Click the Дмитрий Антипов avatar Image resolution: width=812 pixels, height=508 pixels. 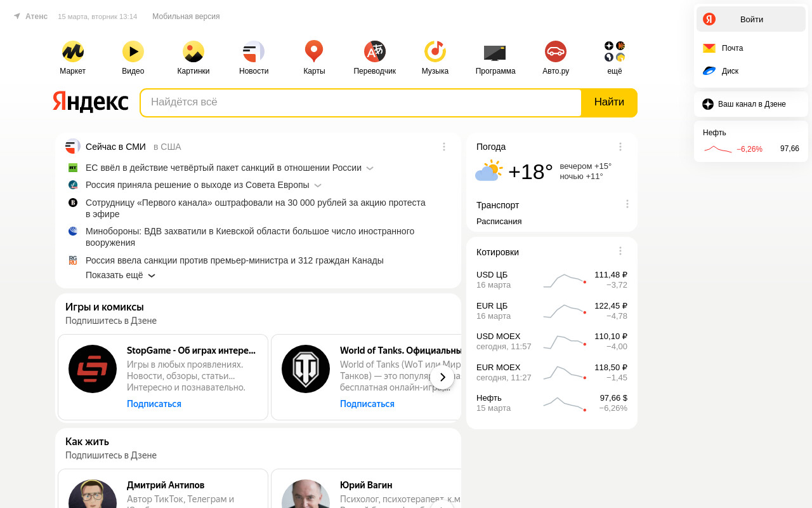click(x=93, y=494)
